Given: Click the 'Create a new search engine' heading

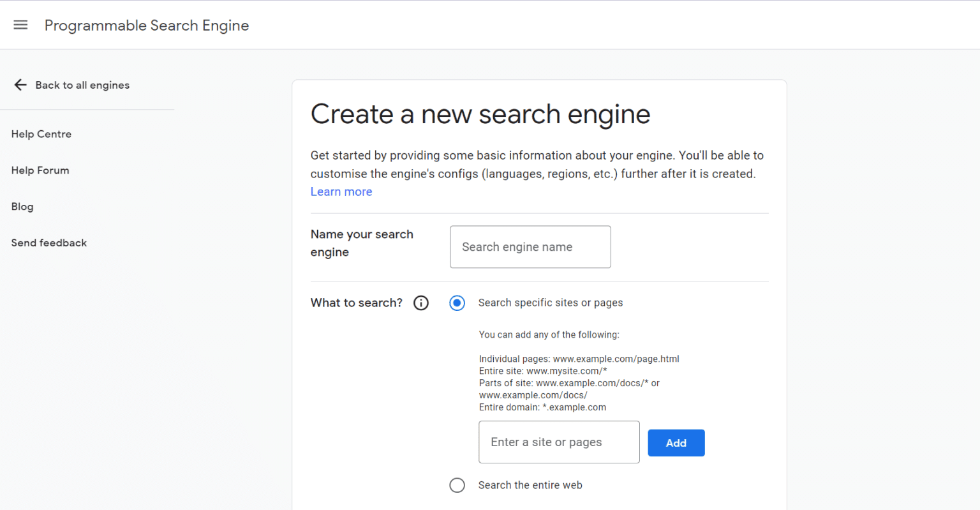Looking at the screenshot, I should point(480,114).
